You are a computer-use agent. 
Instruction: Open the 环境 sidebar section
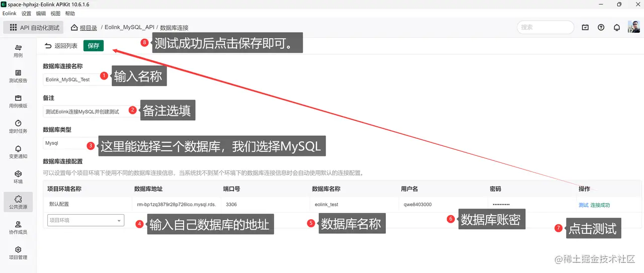[18, 176]
